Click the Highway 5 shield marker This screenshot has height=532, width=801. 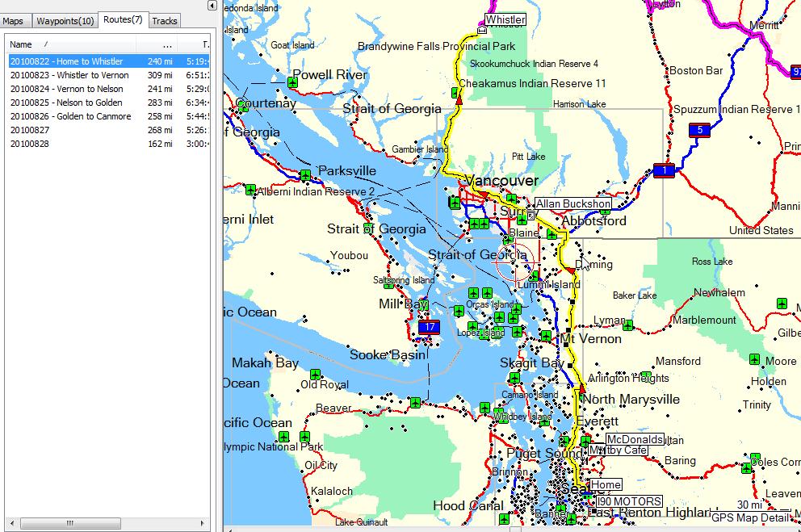tap(698, 130)
